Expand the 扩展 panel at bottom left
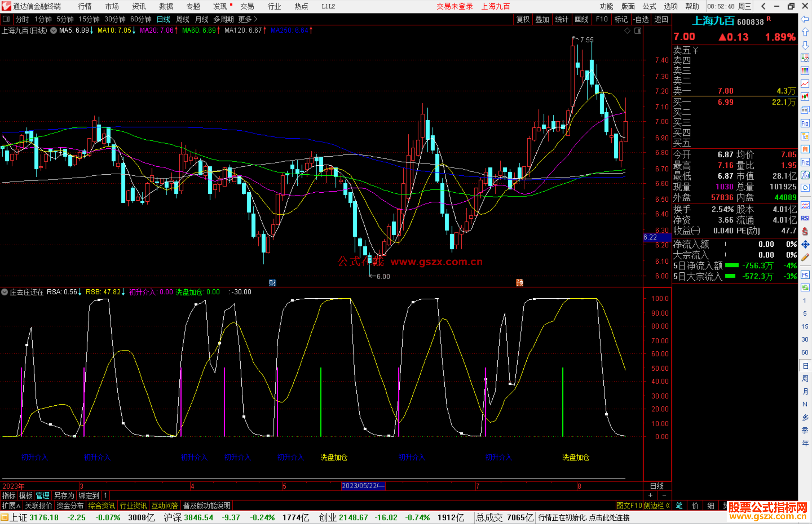The height and width of the screenshot is (524, 812). click(x=11, y=506)
